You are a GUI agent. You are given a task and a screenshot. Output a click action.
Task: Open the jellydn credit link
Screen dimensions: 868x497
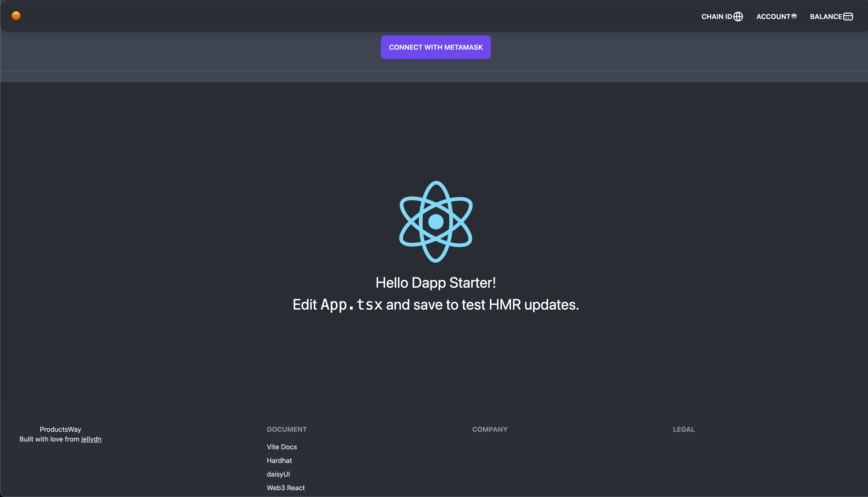91,439
